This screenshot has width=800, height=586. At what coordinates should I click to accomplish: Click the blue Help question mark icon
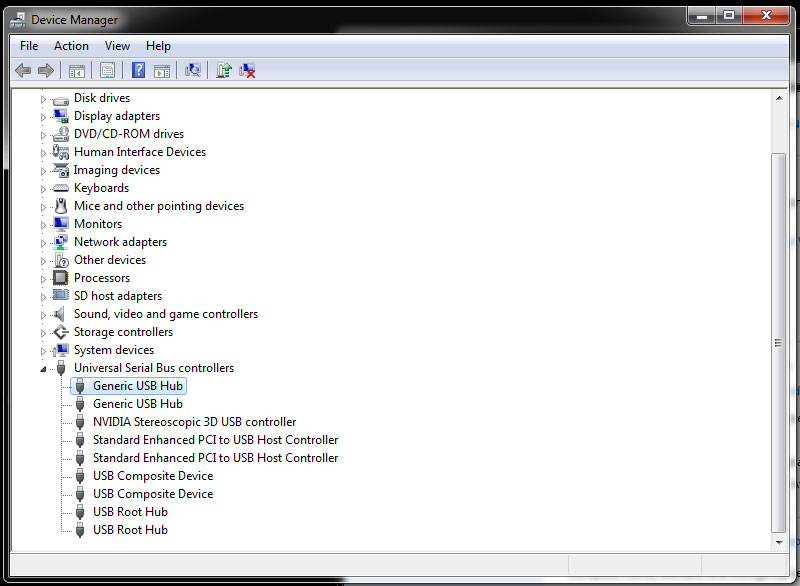pyautogui.click(x=138, y=70)
